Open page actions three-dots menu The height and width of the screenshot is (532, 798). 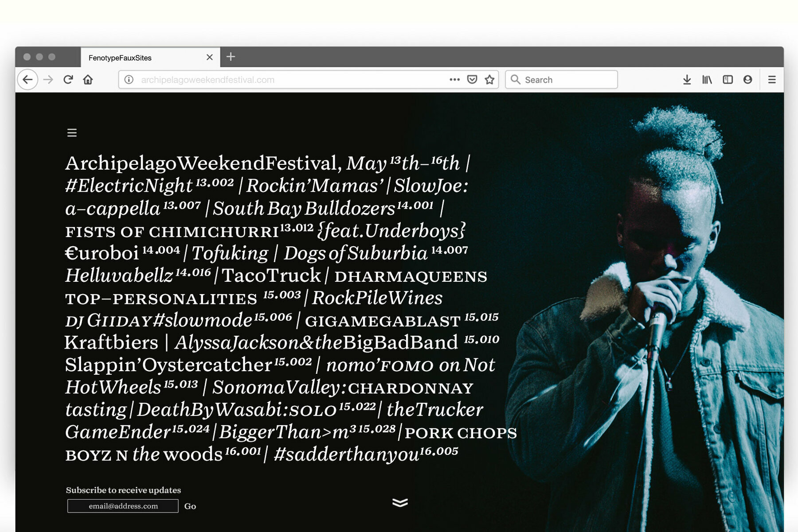[x=454, y=80]
